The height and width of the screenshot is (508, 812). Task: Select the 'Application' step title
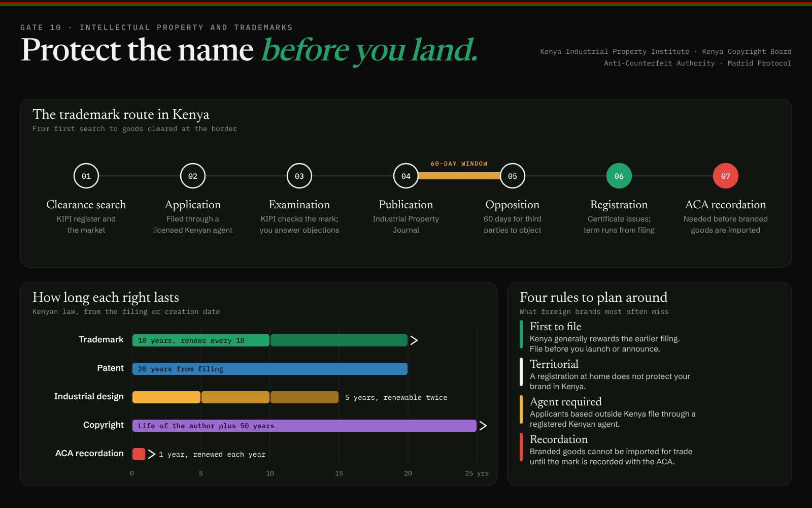pyautogui.click(x=193, y=205)
